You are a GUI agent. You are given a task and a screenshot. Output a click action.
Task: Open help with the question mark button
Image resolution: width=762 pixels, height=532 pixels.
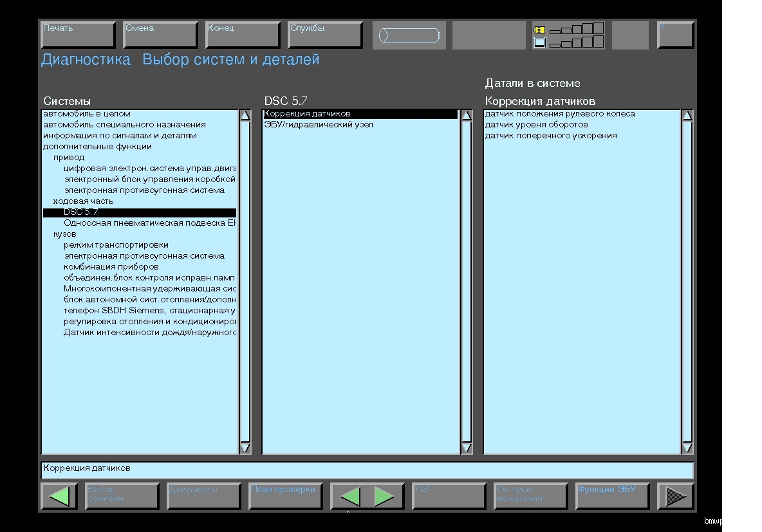click(675, 35)
